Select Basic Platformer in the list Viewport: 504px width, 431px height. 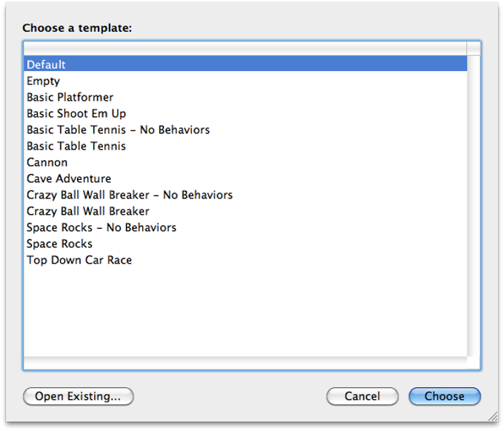[70, 98]
